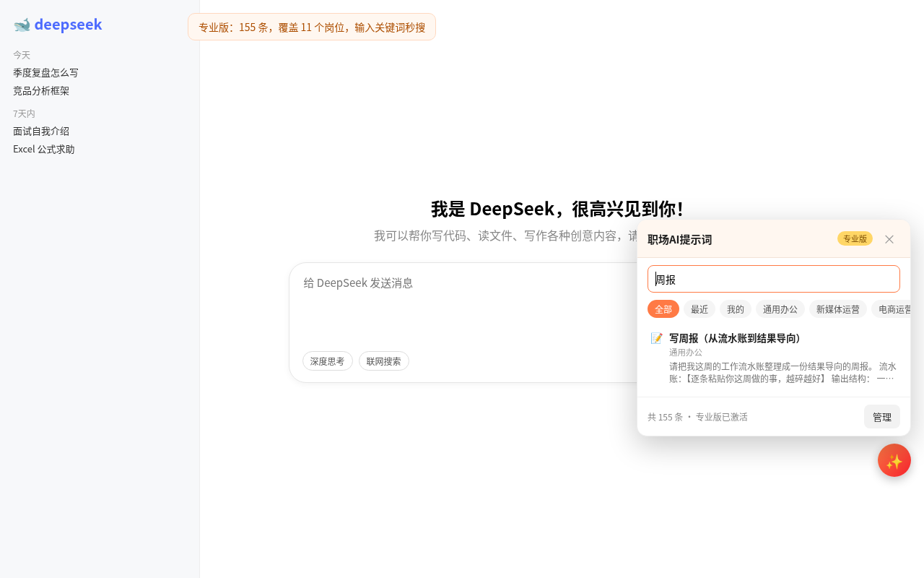Select the 全部 category filter
The width and height of the screenshot is (924, 578).
[663, 309]
